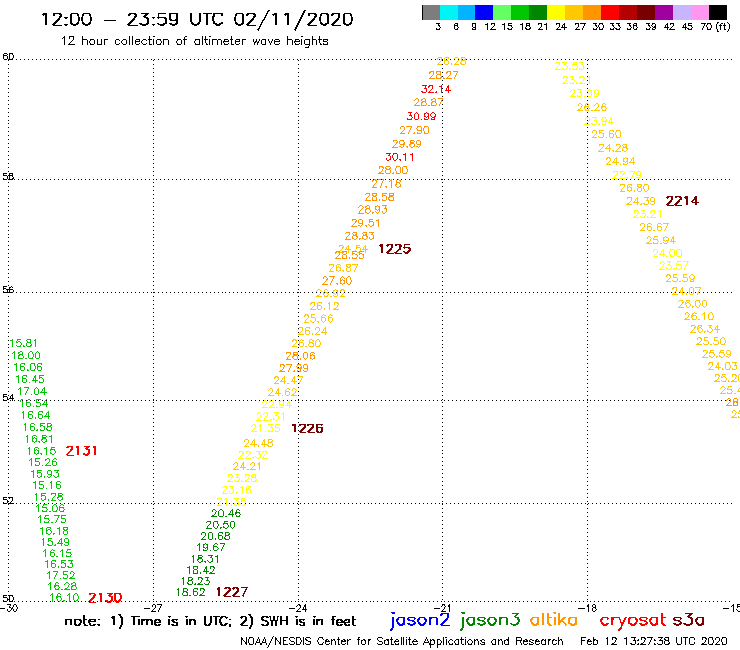740x650 pixels.
Task: Select the timestamp 'Feb 12 13:27:38 UTC 2020'
Action: tap(654, 642)
